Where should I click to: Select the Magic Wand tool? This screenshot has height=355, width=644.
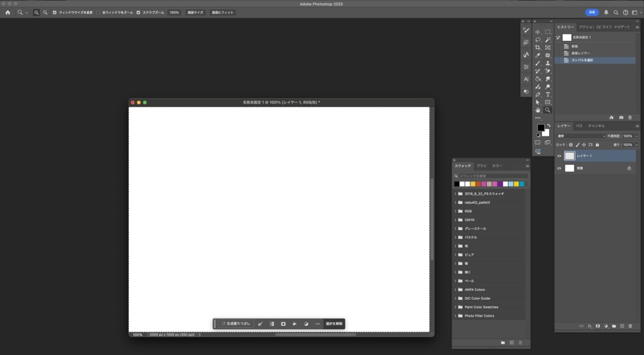pos(548,40)
